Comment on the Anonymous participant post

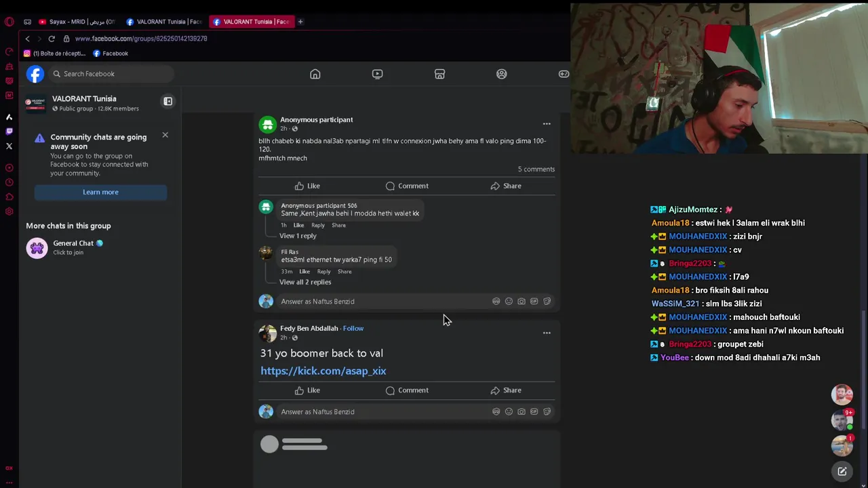[407, 186]
